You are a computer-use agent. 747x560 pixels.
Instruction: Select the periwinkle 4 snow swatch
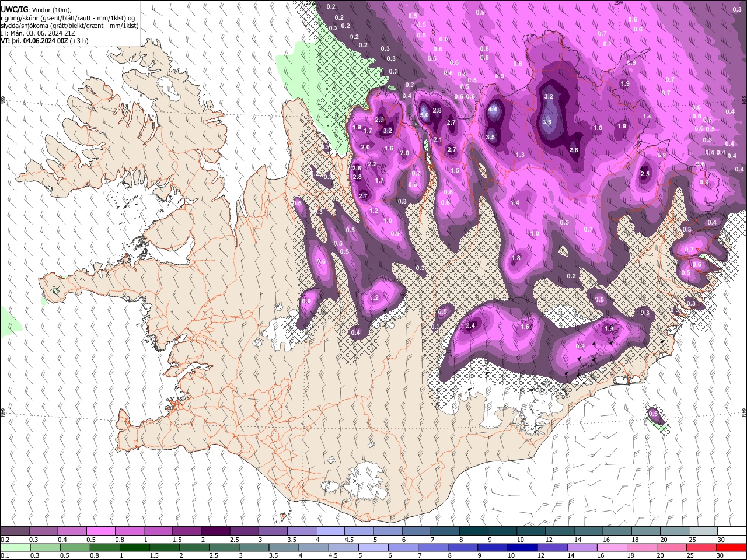point(330,531)
